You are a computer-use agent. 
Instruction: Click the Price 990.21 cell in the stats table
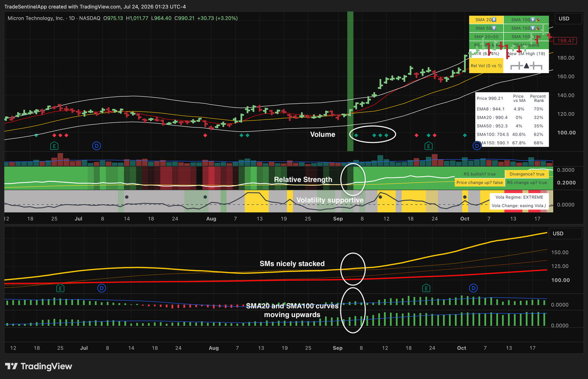tap(490, 98)
